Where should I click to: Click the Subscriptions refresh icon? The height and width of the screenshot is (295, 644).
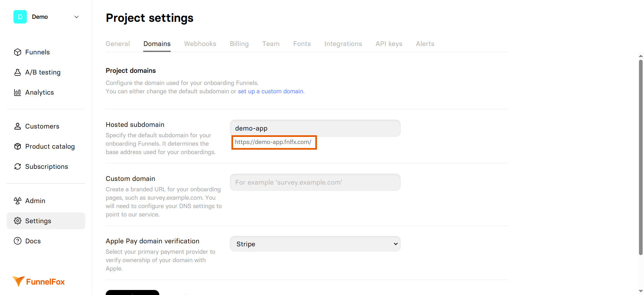point(17,166)
